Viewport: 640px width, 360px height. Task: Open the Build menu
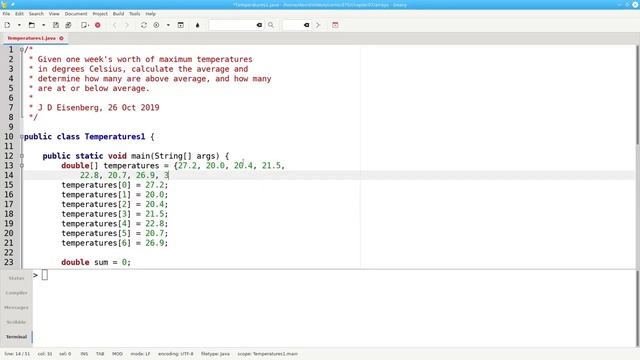coord(118,13)
